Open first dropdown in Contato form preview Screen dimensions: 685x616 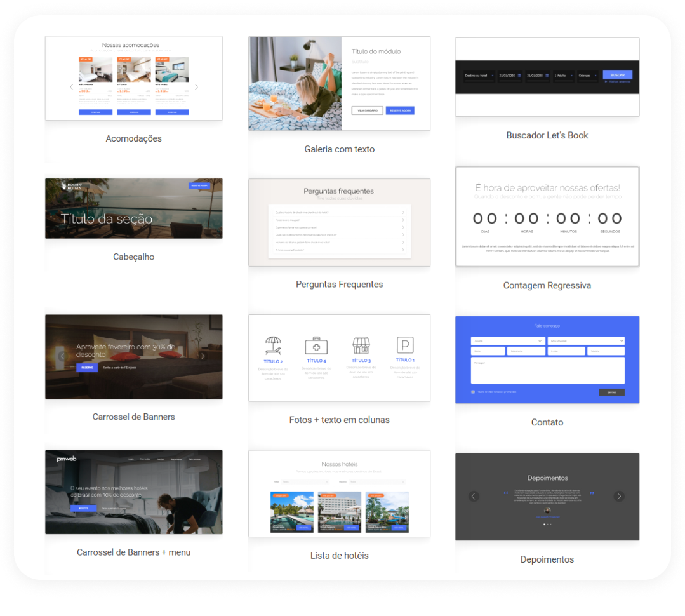click(x=508, y=341)
